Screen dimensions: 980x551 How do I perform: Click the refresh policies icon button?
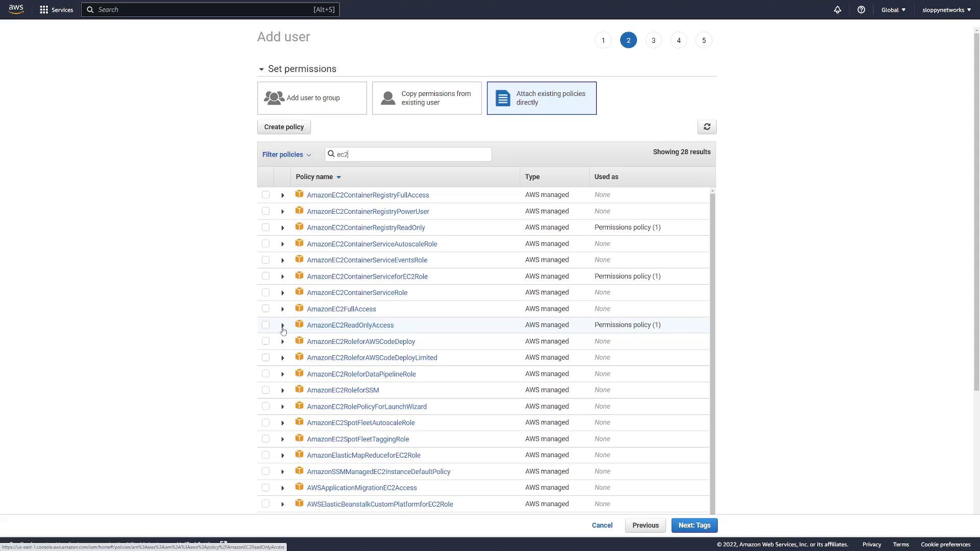(707, 127)
